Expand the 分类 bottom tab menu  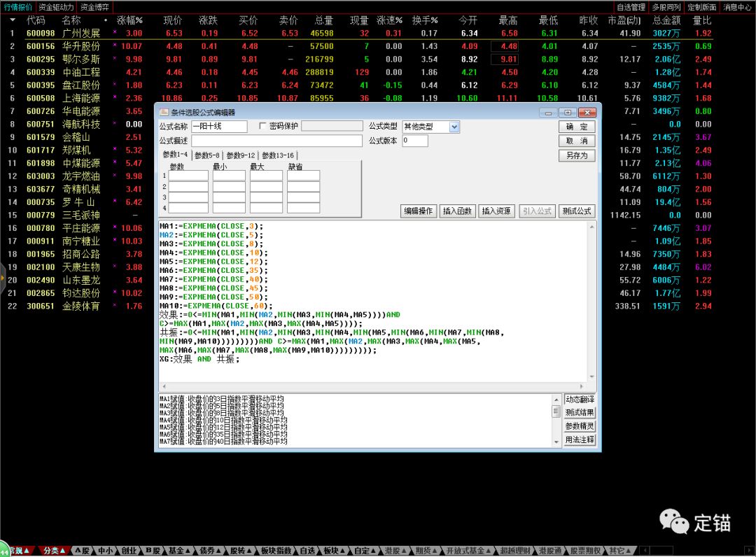pos(55,551)
